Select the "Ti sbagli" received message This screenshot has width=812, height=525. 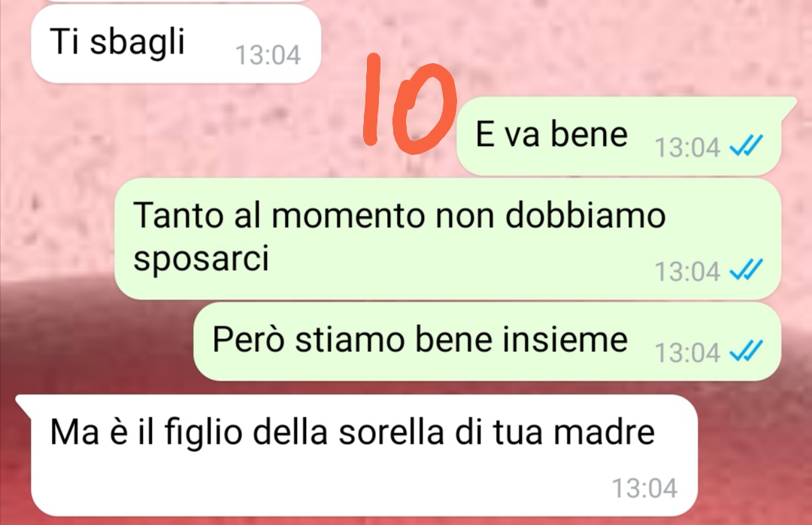coord(176,43)
